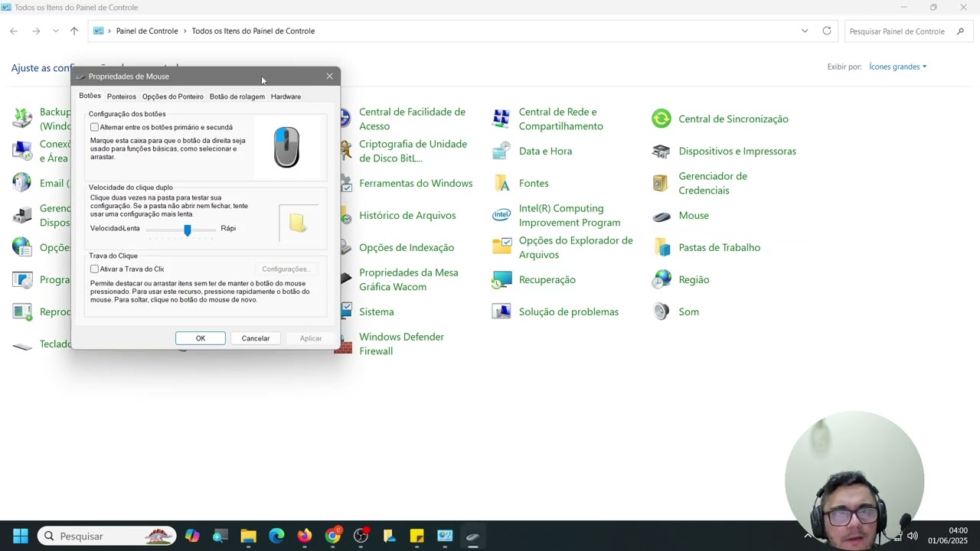Click the test folder for double-click speed
This screenshot has height=551, width=980.
click(x=298, y=223)
